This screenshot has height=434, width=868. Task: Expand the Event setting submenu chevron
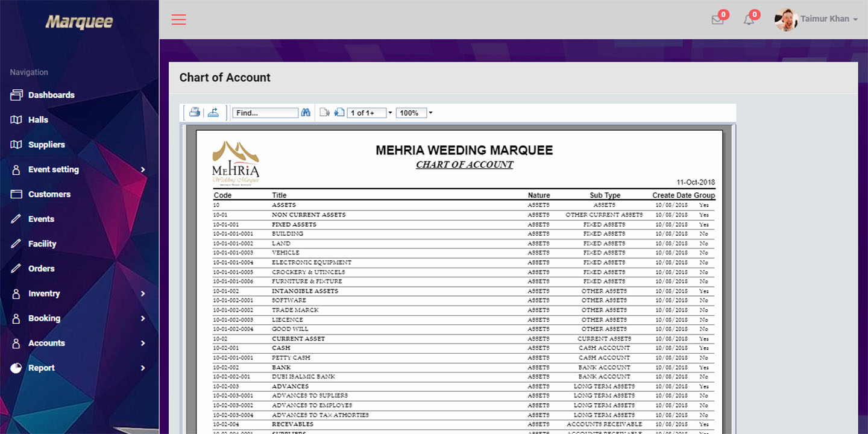143,169
